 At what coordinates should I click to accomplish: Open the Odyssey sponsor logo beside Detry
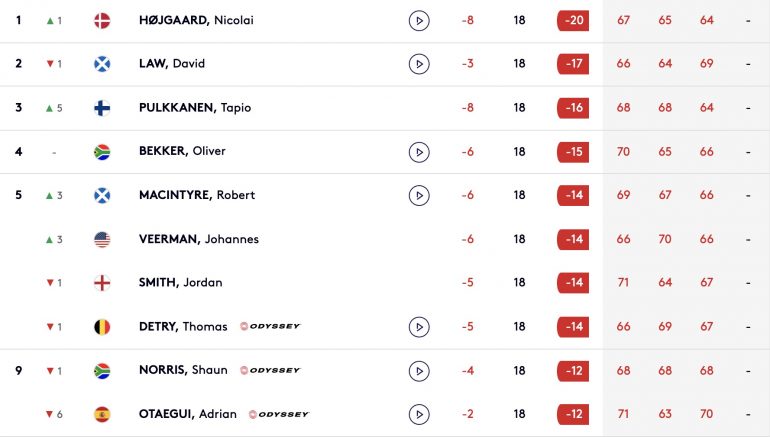[270, 326]
